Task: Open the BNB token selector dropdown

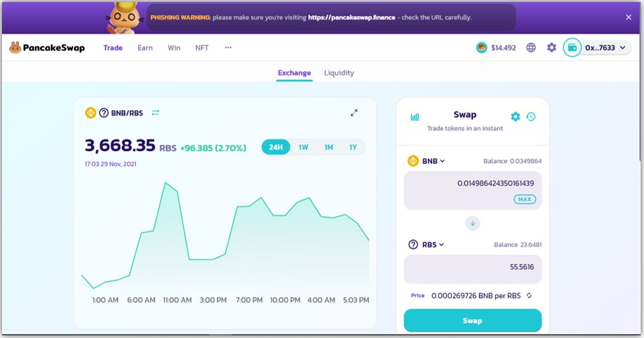Action: [x=426, y=160]
